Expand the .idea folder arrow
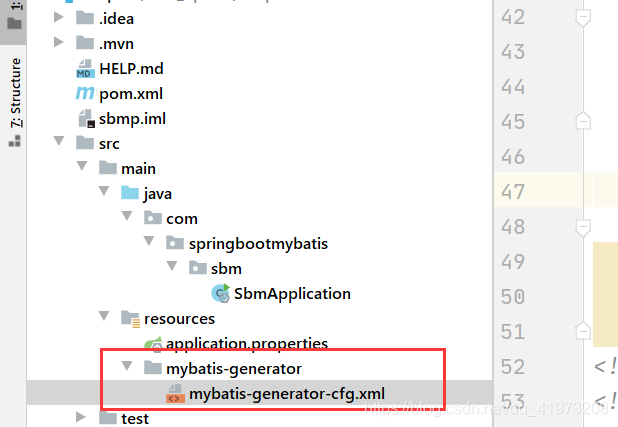 [59, 17]
